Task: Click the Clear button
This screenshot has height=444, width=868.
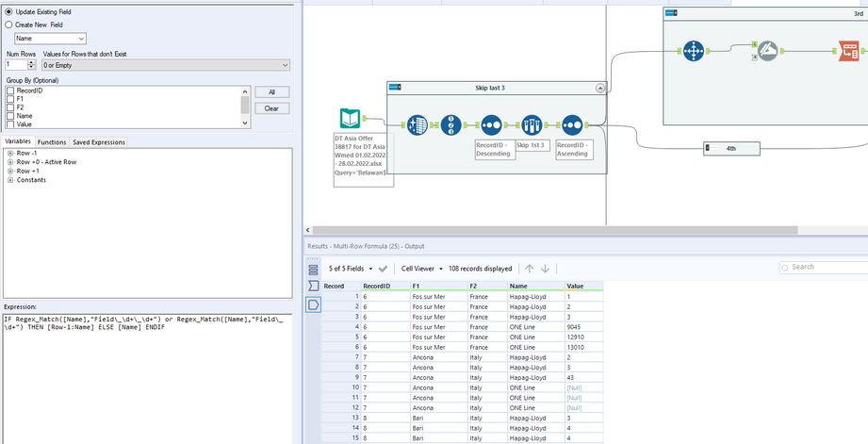Action: 271,108
